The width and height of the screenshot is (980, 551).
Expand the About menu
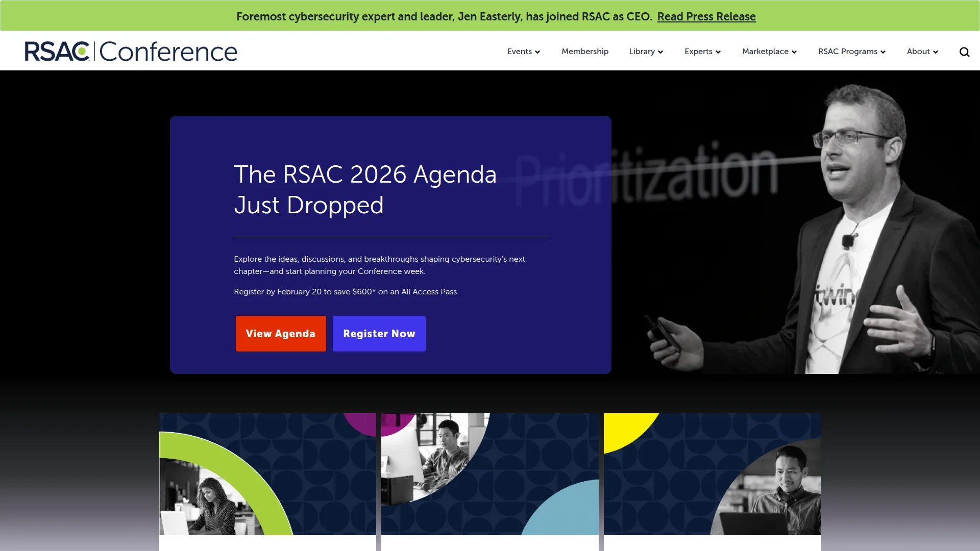point(922,52)
